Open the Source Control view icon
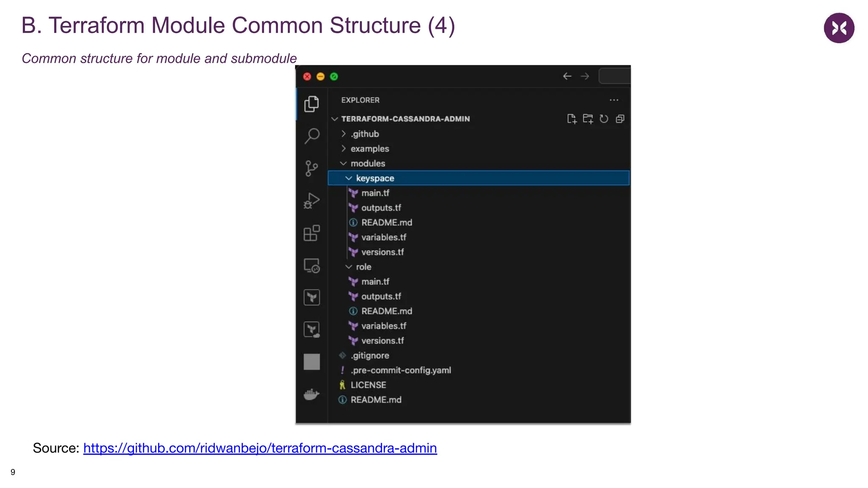Viewport: 868px width, 488px height. (x=312, y=168)
